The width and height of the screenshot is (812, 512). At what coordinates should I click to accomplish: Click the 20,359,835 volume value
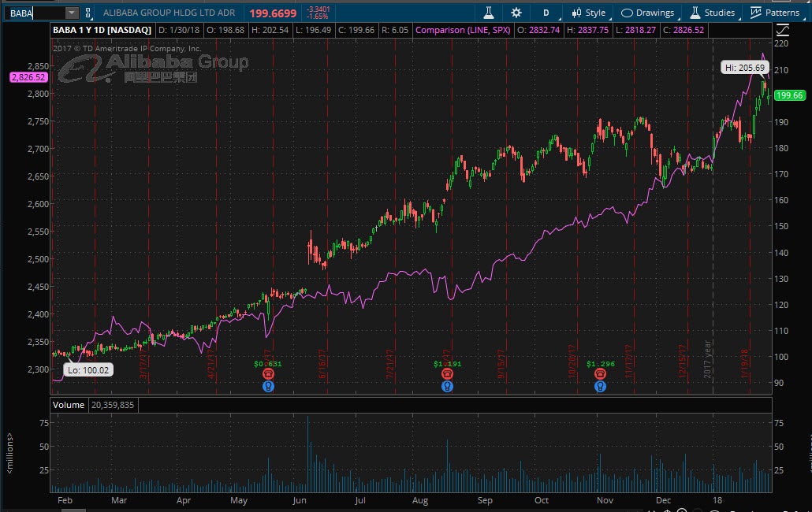[113, 405]
